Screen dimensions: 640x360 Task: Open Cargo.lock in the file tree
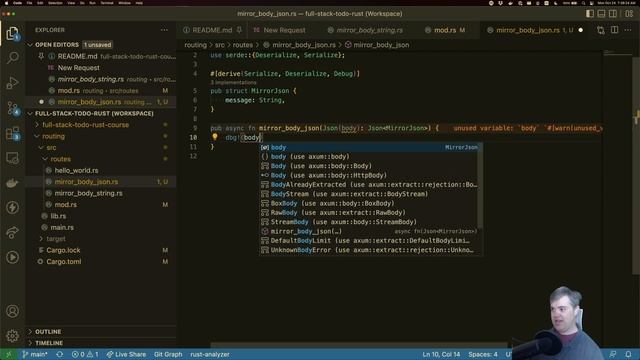pyautogui.click(x=63, y=250)
